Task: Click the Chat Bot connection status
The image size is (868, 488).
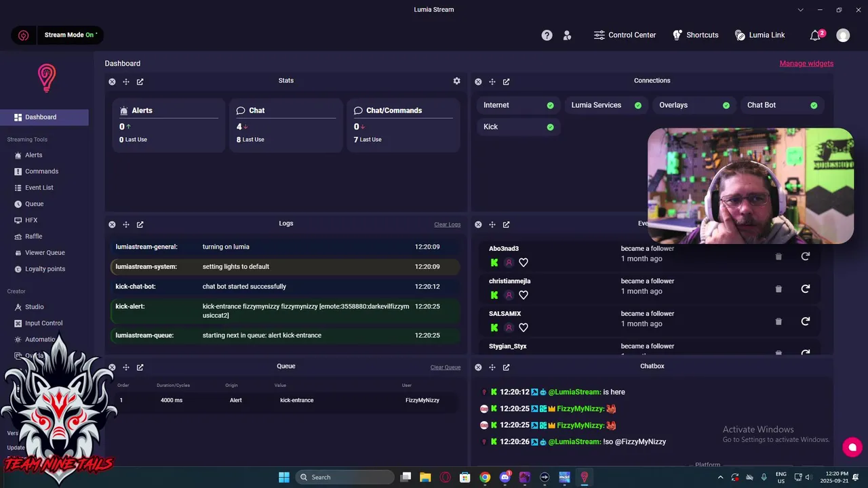Action: [782, 105]
